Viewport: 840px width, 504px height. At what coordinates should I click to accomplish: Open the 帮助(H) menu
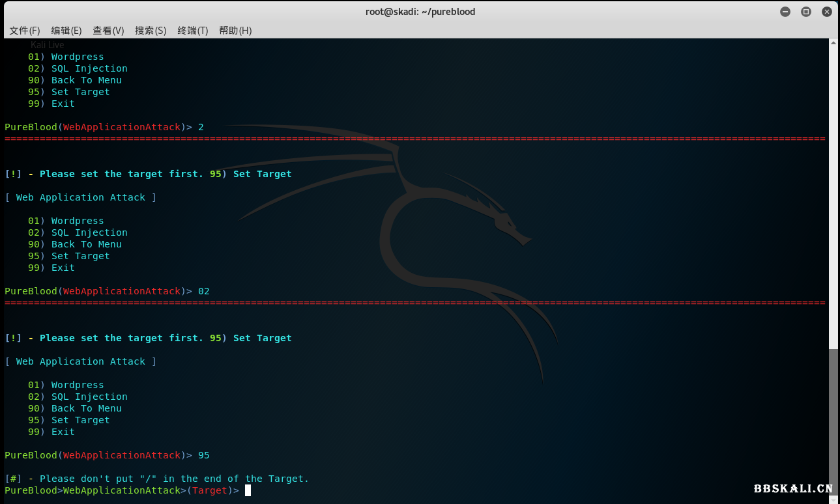click(x=235, y=31)
